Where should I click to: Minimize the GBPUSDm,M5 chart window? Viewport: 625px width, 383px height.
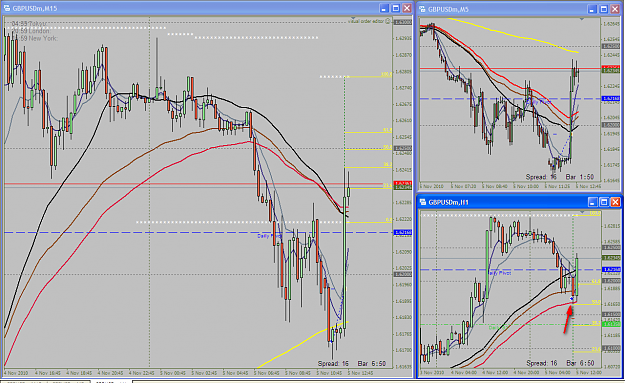tap(592, 9)
